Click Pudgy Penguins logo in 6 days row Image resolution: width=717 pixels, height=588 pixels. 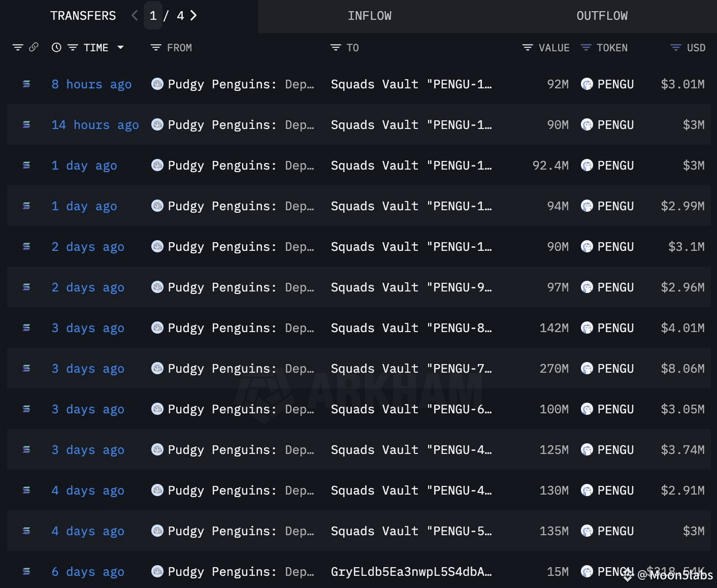(157, 571)
